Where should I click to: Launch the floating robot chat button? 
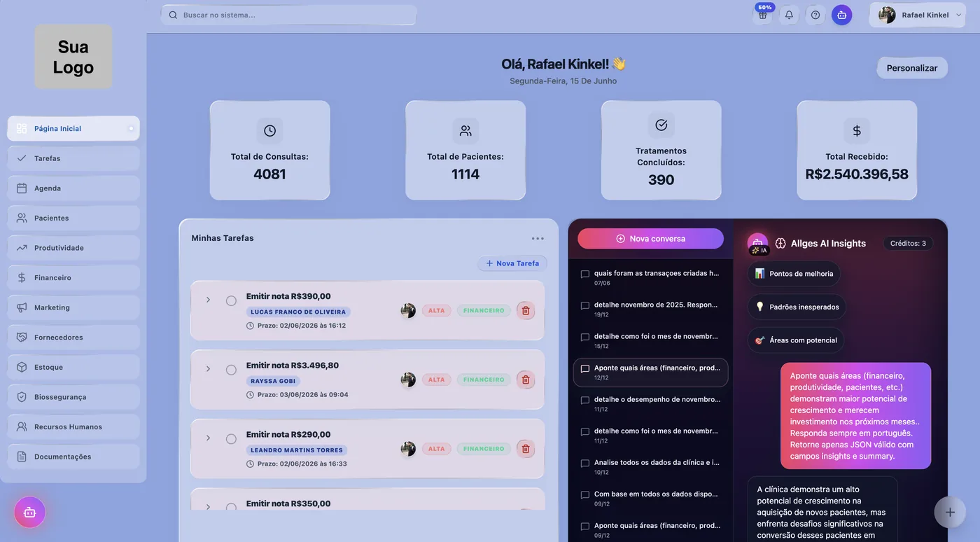29,512
